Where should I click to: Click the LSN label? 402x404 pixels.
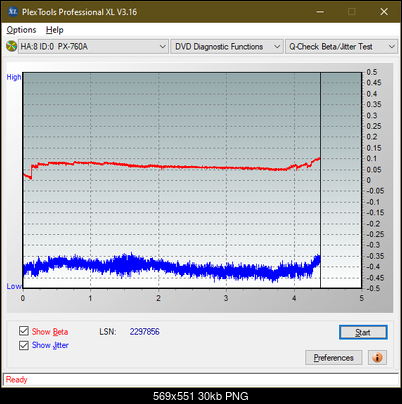point(108,332)
